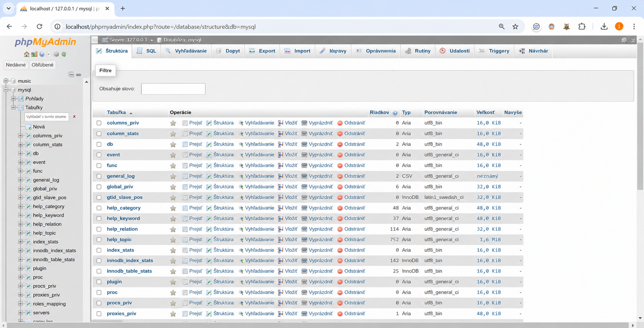Open the Triggery tab

pyautogui.click(x=494, y=51)
